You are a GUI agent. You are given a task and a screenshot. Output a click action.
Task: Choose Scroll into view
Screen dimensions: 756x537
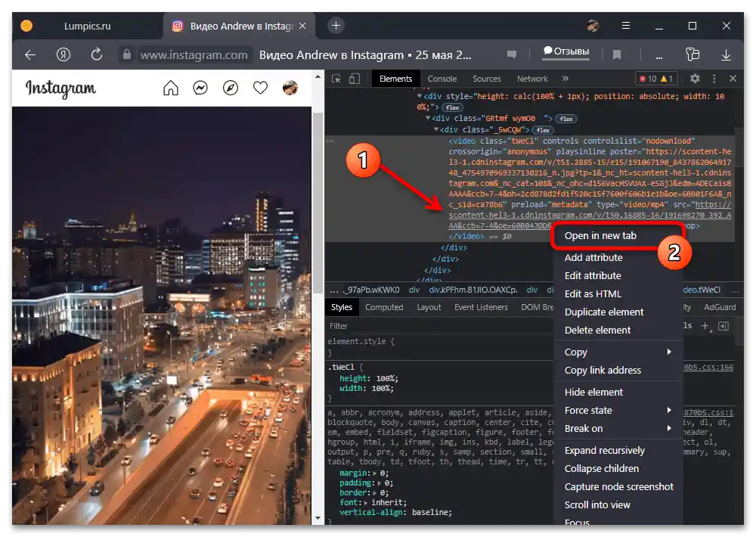597,505
